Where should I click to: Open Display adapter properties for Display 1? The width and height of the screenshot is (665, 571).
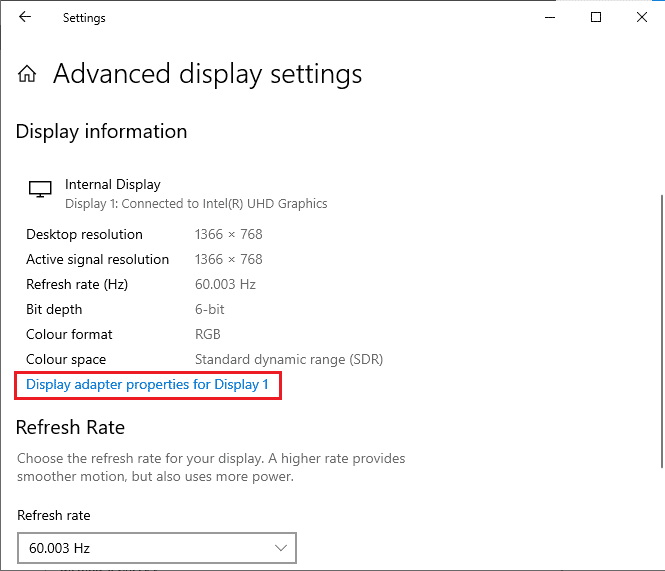[x=147, y=385]
